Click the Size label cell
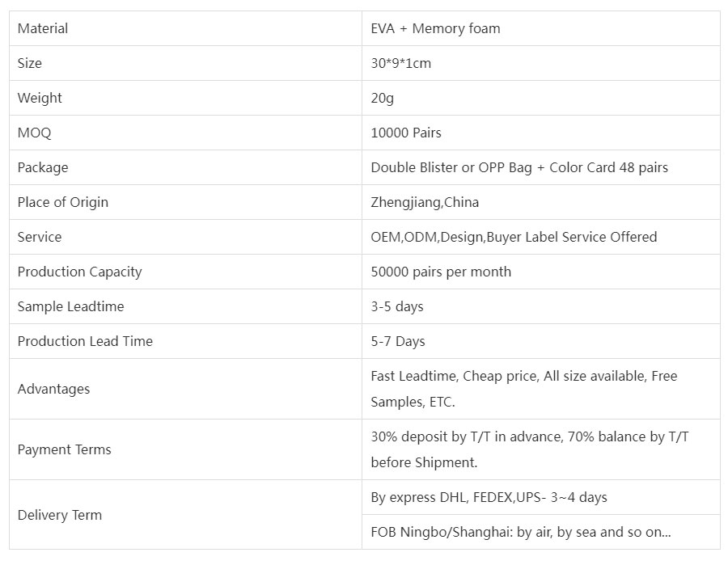The height and width of the screenshot is (565, 728). point(185,63)
